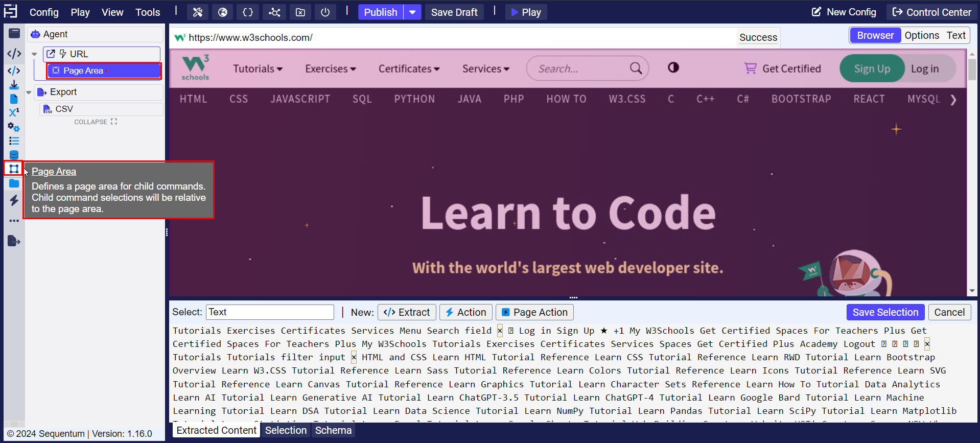Click the network nodes toolbar icon
The width and height of the screenshot is (980, 443).
pos(274,12)
